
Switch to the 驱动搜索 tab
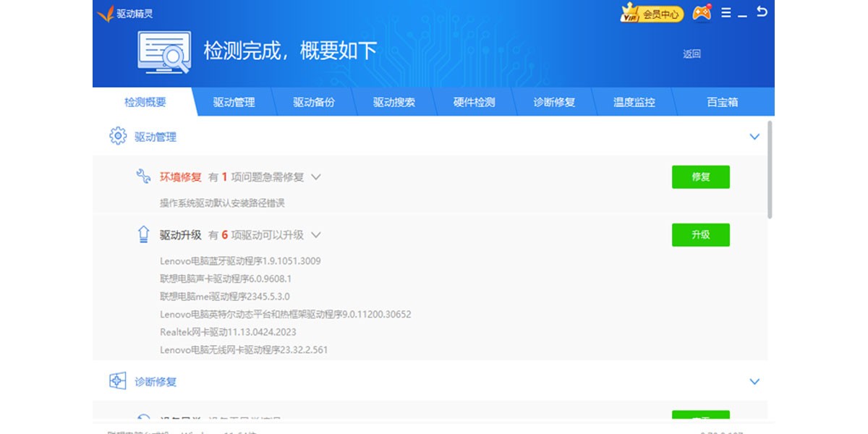click(x=394, y=102)
